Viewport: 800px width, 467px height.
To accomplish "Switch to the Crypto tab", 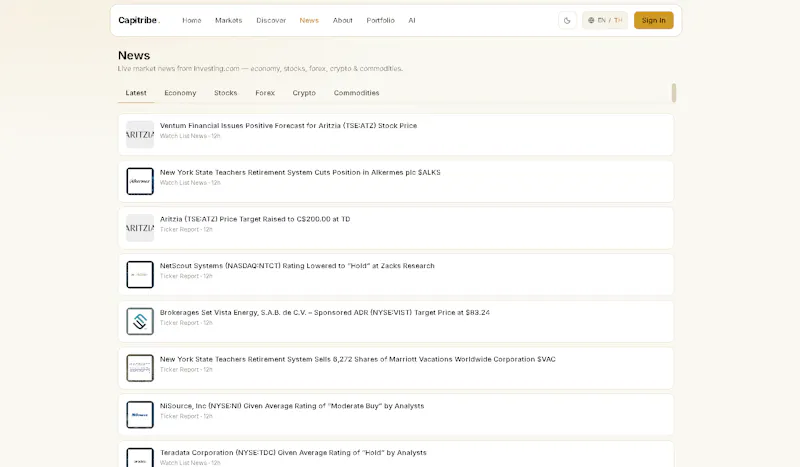I will (x=304, y=93).
